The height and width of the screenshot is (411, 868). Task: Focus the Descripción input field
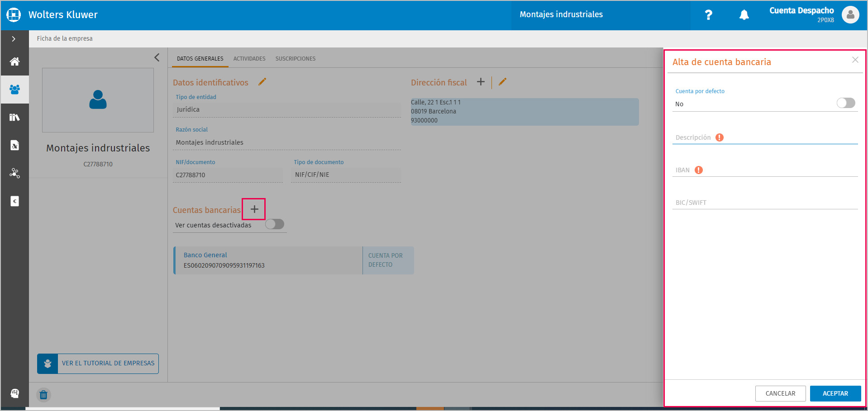pyautogui.click(x=765, y=137)
